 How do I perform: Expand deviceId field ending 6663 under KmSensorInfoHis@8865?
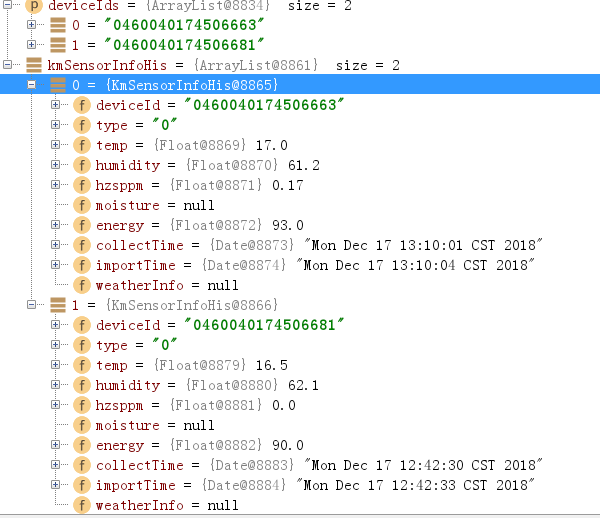(x=55, y=104)
